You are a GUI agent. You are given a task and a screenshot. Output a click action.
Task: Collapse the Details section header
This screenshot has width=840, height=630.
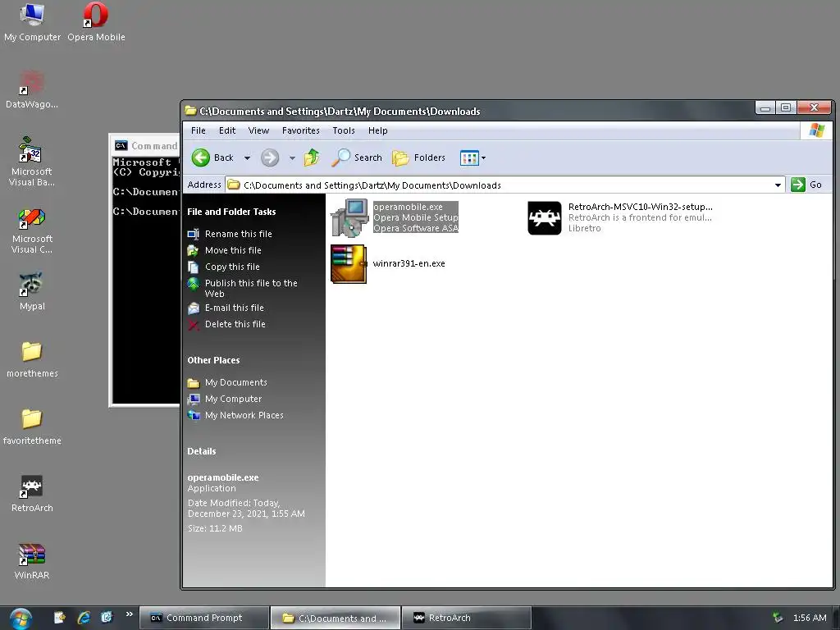pos(202,452)
